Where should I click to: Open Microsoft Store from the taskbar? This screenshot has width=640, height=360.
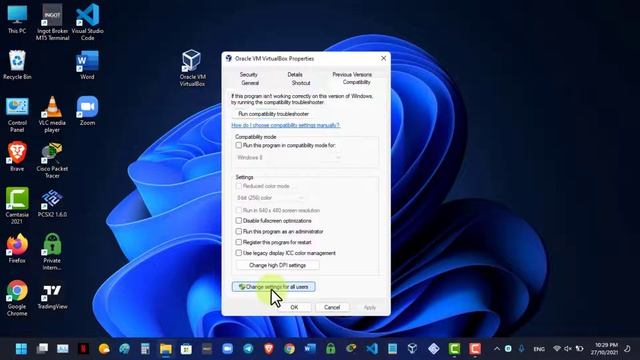(x=186, y=349)
